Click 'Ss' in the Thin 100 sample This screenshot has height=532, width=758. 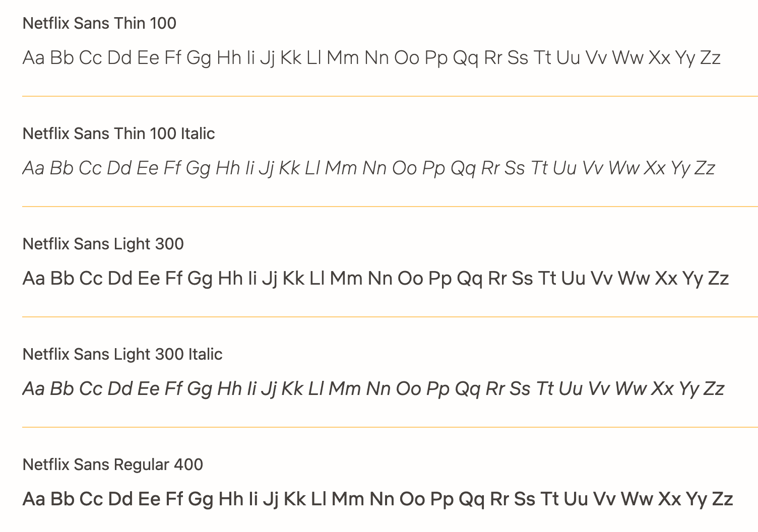[x=518, y=58]
